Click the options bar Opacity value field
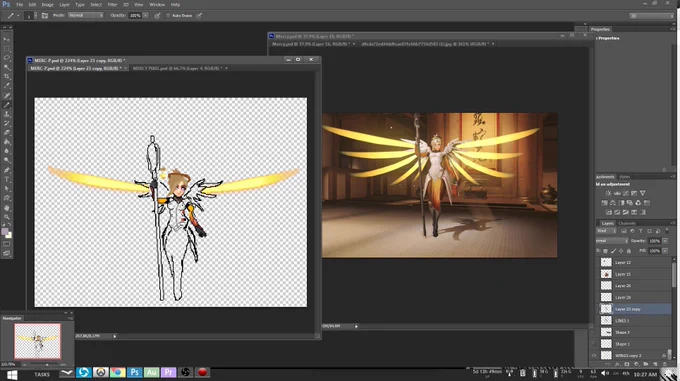Image resolution: width=680 pixels, height=381 pixels. [135, 16]
